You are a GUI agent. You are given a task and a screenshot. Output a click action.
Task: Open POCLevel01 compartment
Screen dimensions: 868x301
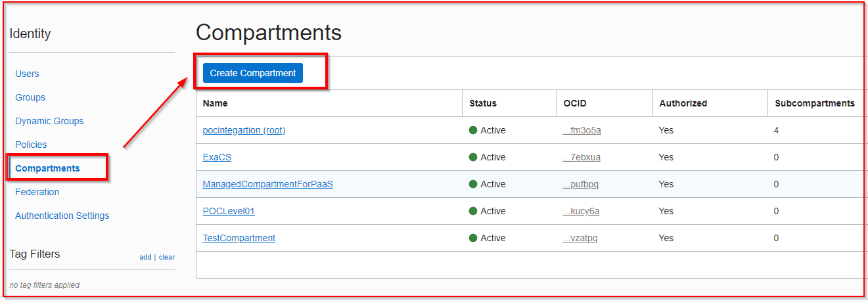229,211
